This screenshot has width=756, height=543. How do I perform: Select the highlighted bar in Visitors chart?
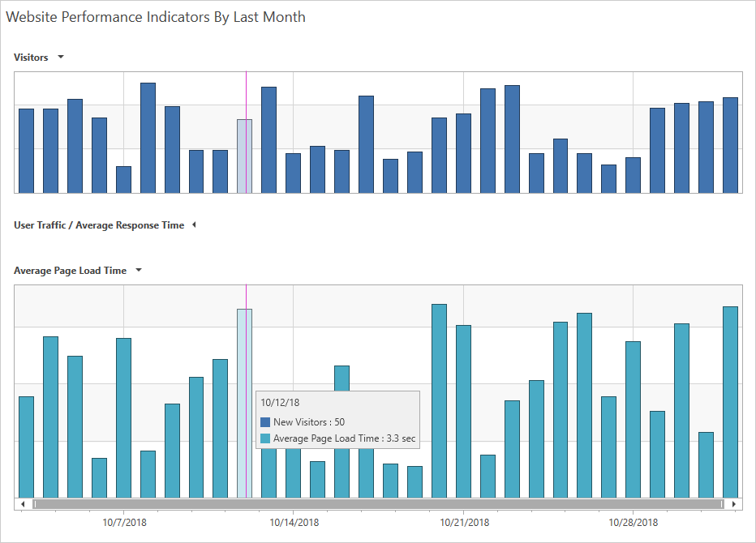244,156
